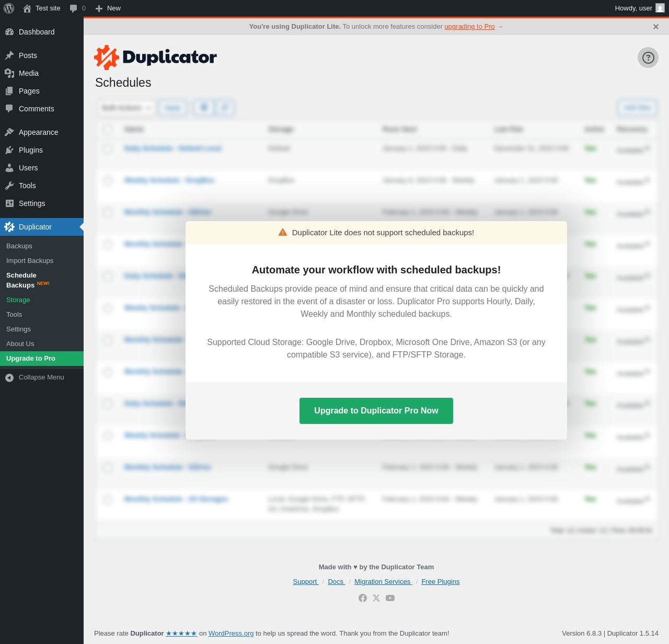Open the Bulk Actions dropdown
669x644 pixels.
click(126, 108)
